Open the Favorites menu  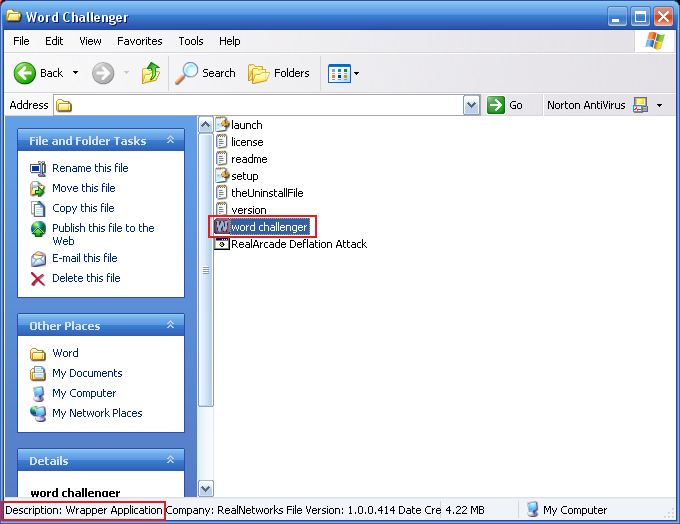tap(140, 41)
